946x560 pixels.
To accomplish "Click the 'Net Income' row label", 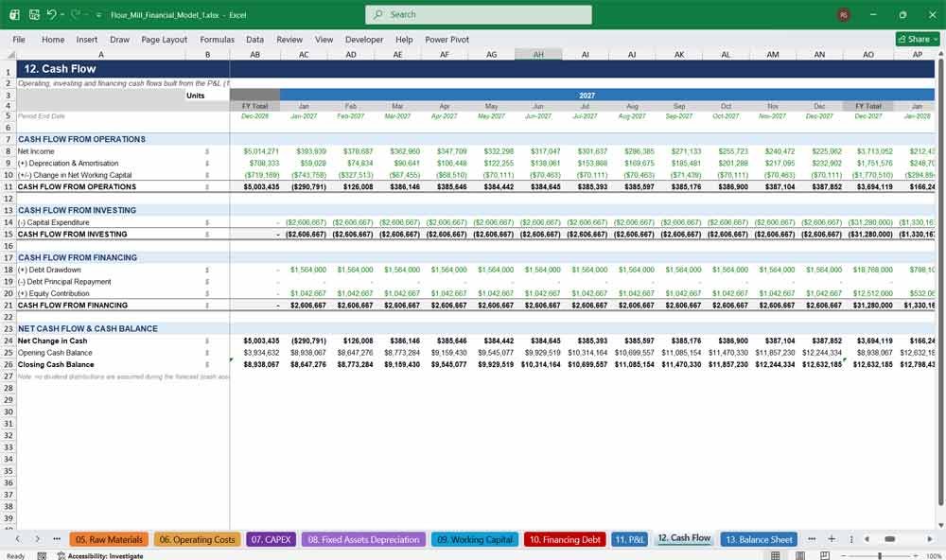I will (x=36, y=151).
